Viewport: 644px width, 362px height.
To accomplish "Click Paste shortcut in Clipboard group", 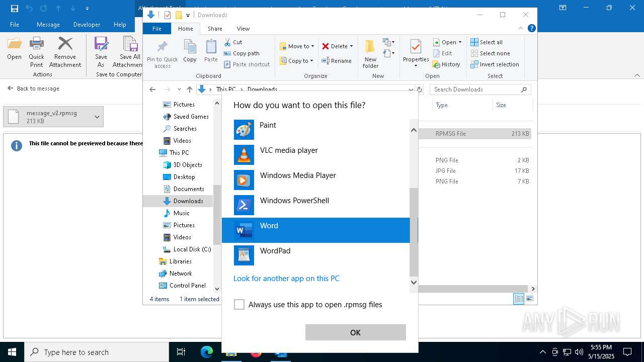I will [247, 64].
